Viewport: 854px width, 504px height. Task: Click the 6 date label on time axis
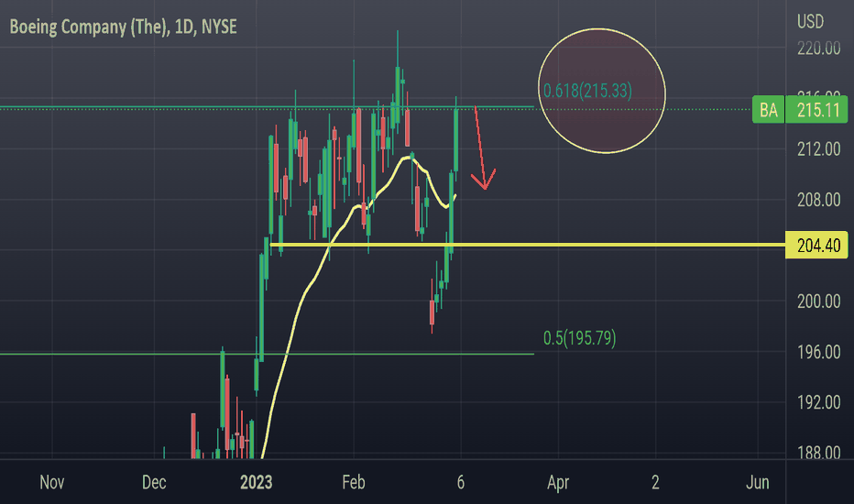[461, 482]
